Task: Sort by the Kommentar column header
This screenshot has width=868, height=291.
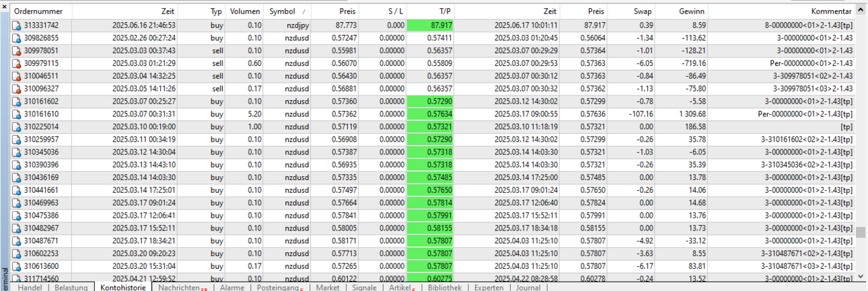Action: 832,11
